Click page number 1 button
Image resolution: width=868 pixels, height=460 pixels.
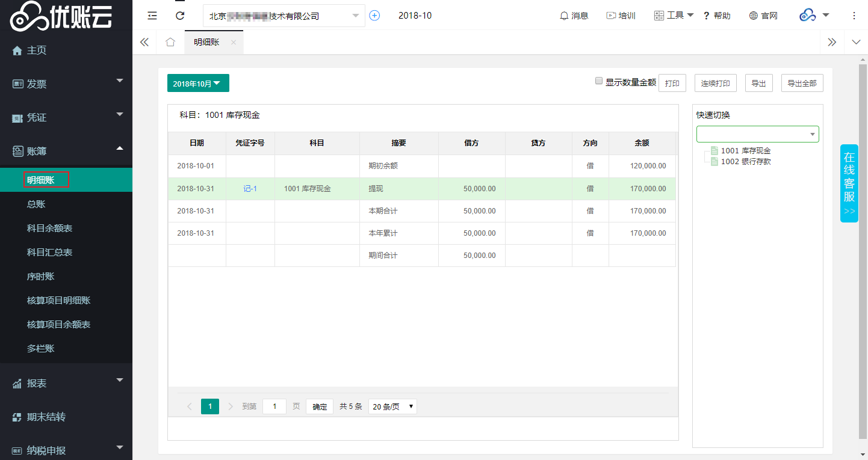pyautogui.click(x=210, y=406)
